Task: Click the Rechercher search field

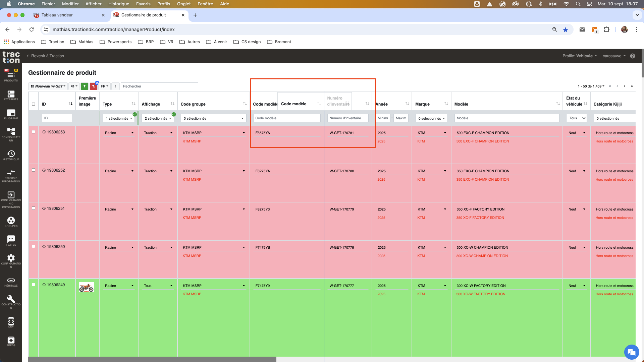Action: click(159, 86)
